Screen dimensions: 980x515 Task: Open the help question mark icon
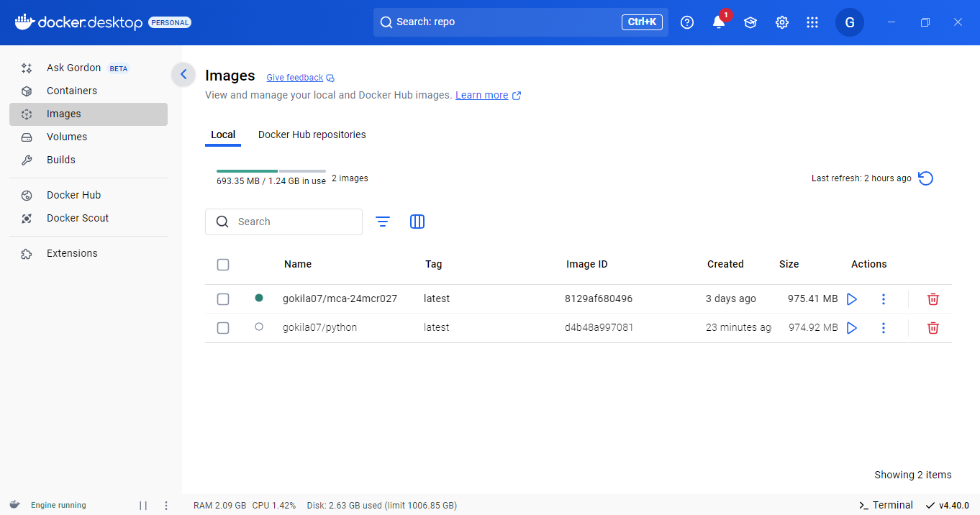pos(687,22)
